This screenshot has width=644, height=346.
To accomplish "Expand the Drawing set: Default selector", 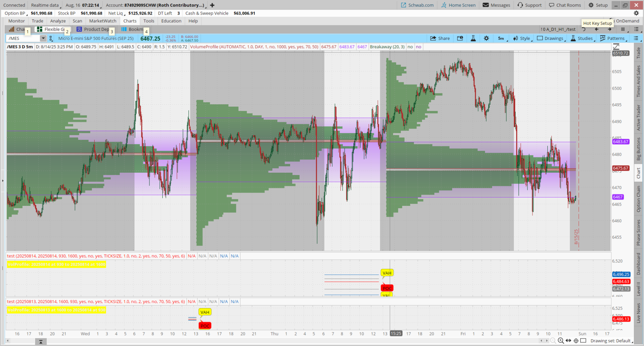I will click(x=611, y=341).
